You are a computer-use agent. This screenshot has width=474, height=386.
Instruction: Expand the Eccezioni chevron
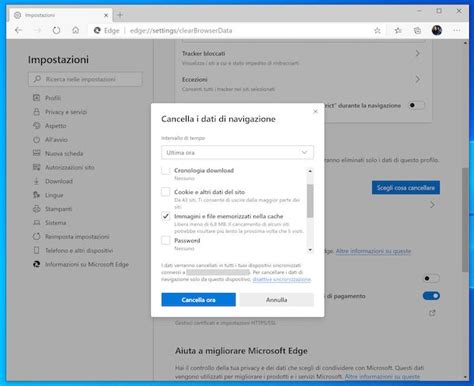417,79
